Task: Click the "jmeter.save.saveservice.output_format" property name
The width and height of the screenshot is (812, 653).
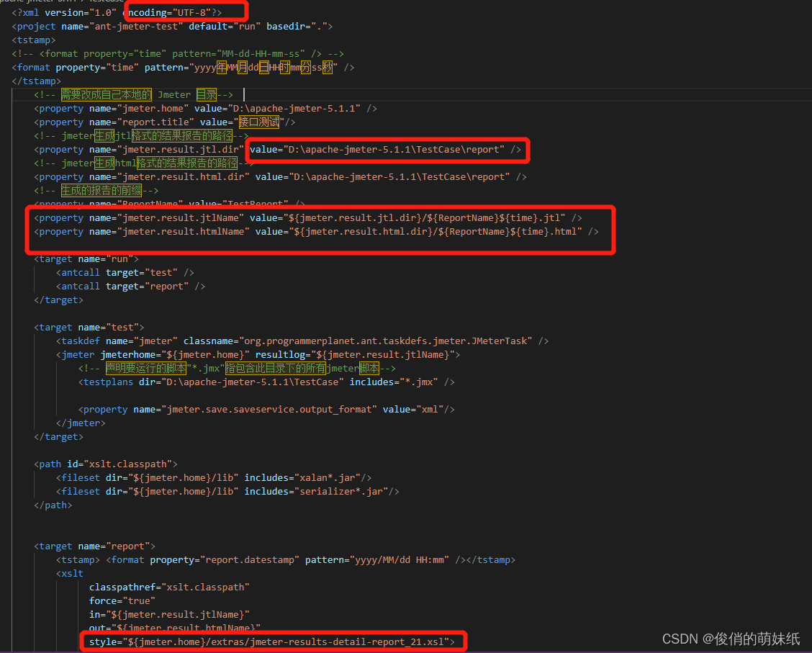Action: coord(269,410)
